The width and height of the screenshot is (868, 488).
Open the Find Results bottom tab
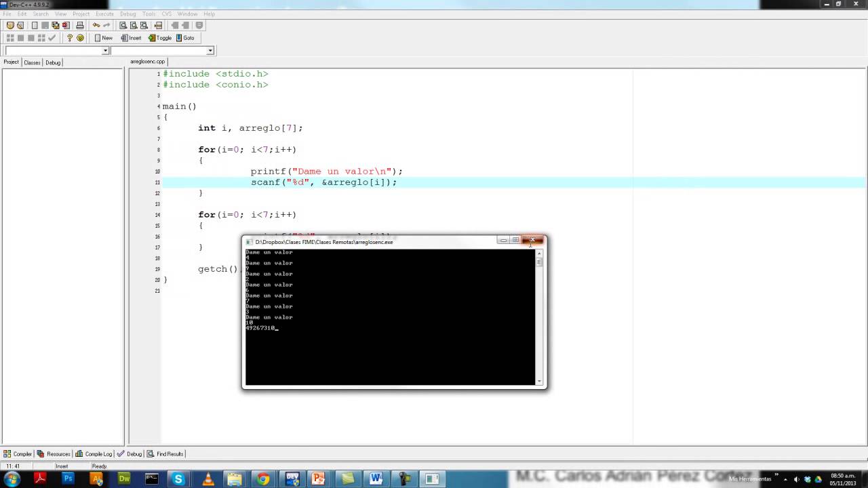(x=165, y=454)
